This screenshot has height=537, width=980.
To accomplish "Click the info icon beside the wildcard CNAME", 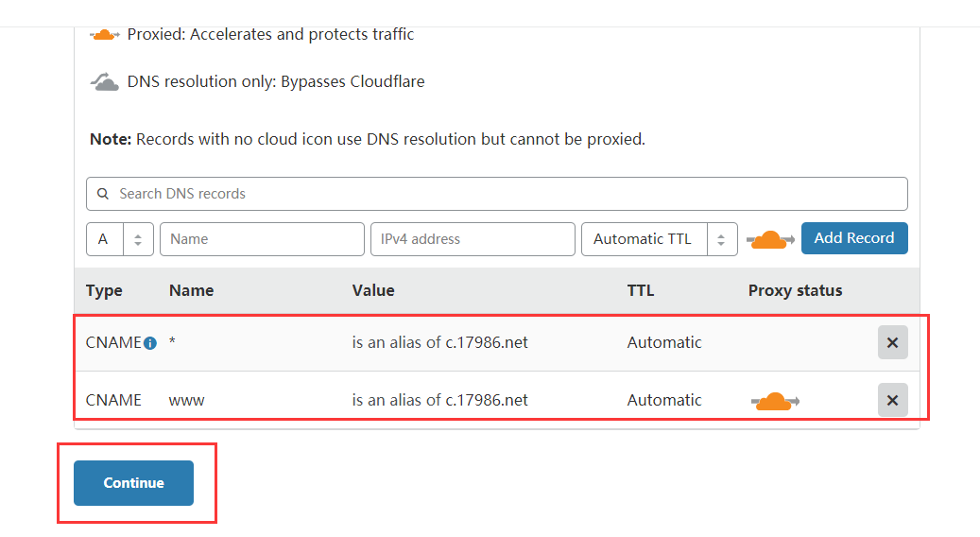I will pyautogui.click(x=149, y=343).
